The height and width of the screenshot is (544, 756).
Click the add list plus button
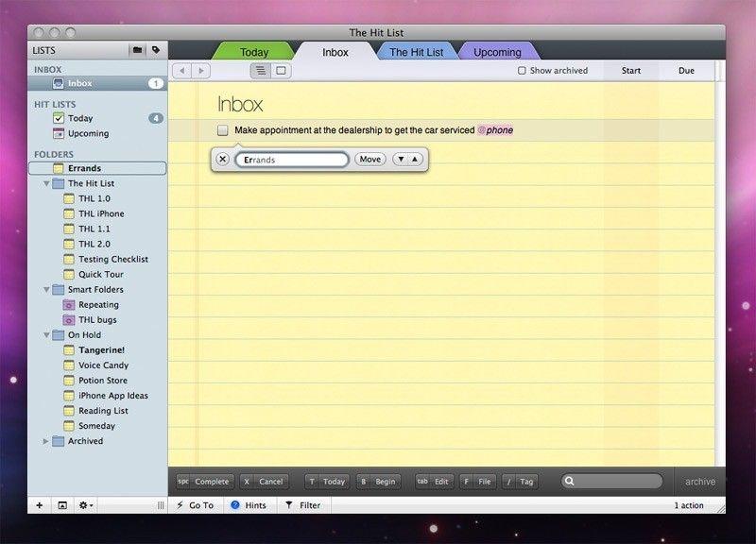pyautogui.click(x=39, y=505)
